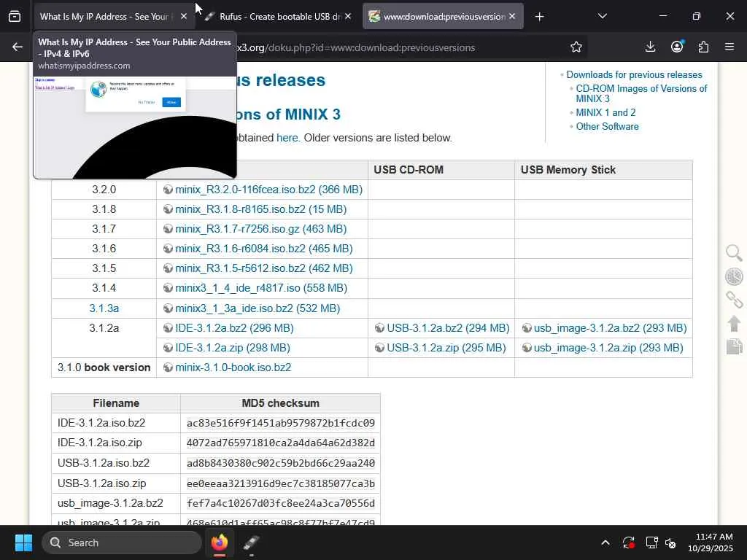Click the taskbar Search box
The height and width of the screenshot is (560, 747).
pyautogui.click(x=122, y=542)
